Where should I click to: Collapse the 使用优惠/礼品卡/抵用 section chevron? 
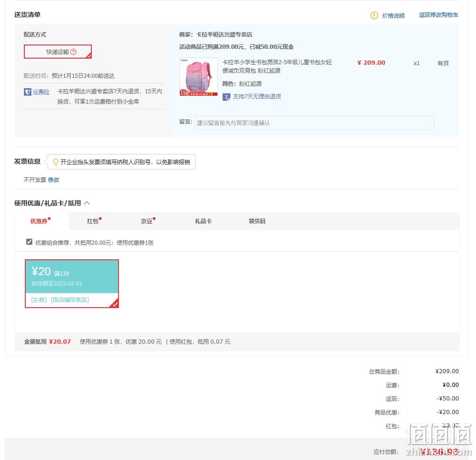click(x=87, y=203)
